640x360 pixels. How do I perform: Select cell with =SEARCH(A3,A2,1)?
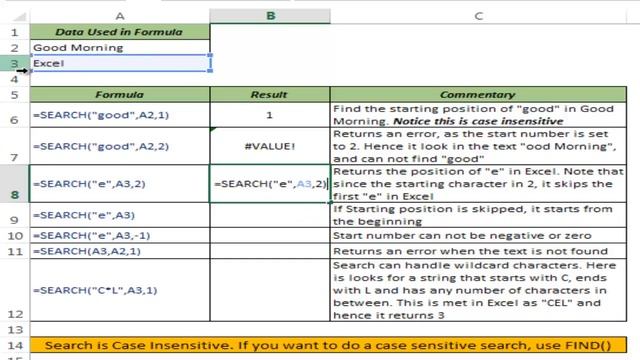[x=120, y=251]
